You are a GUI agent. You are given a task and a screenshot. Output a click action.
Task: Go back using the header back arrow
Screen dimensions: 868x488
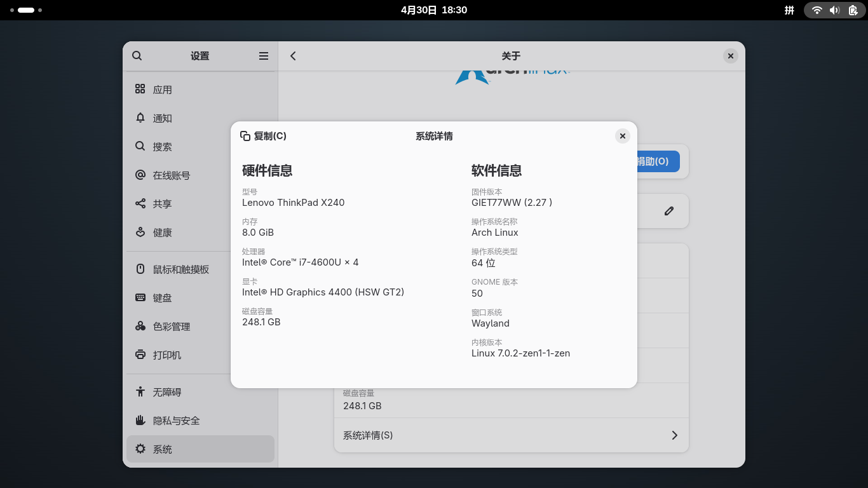tap(293, 56)
